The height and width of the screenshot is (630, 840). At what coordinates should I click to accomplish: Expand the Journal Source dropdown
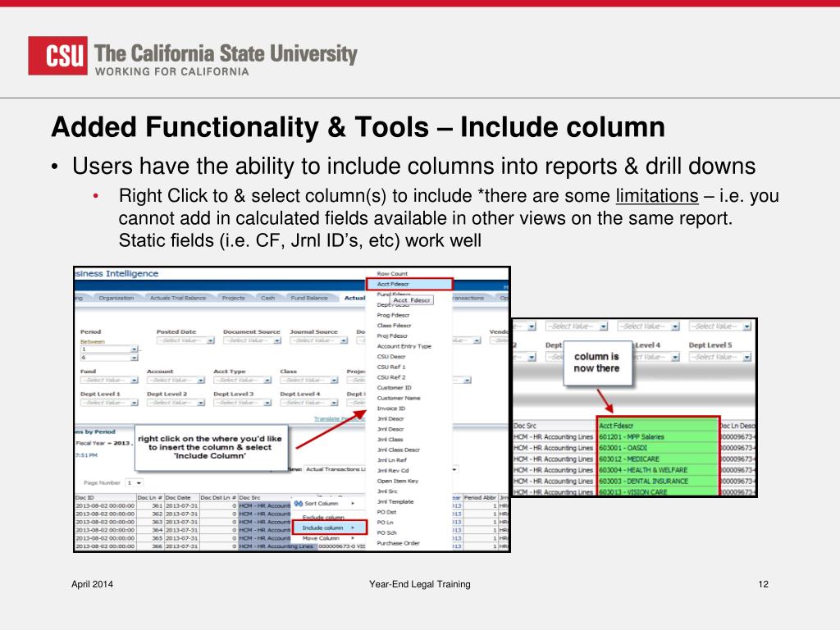tap(319, 340)
